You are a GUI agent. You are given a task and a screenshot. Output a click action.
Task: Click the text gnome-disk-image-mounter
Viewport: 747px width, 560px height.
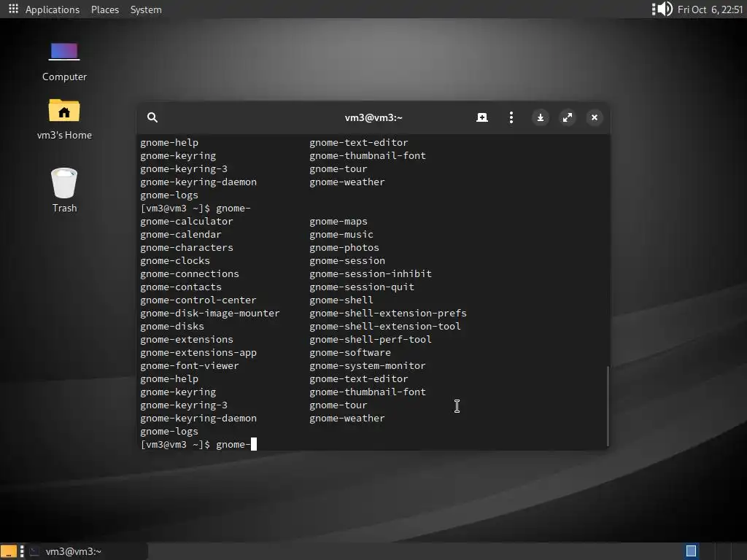point(210,314)
